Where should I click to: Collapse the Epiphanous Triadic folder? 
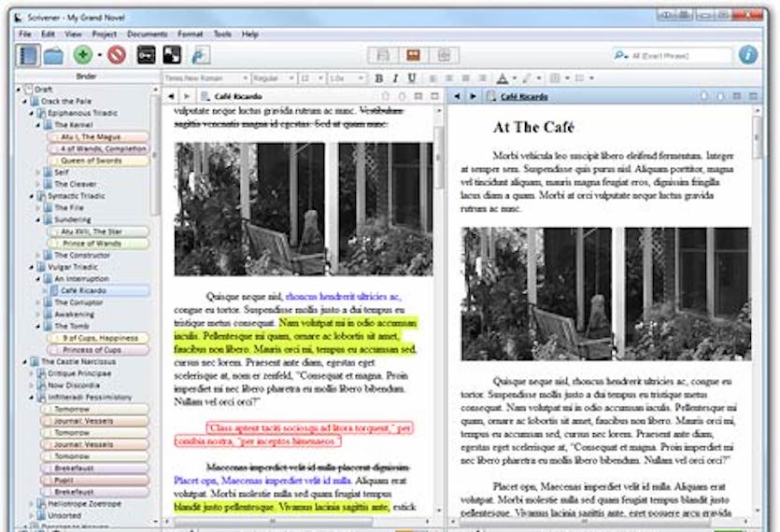pos(32,113)
